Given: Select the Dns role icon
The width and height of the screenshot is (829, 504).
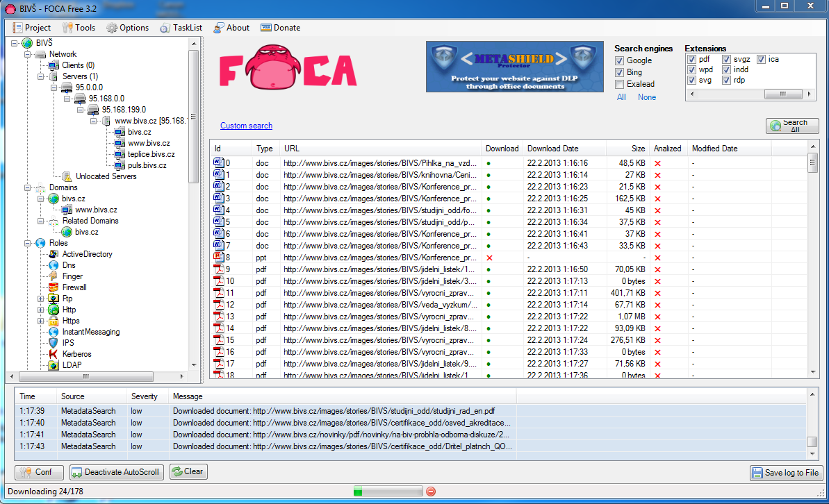Looking at the screenshot, I should [54, 265].
